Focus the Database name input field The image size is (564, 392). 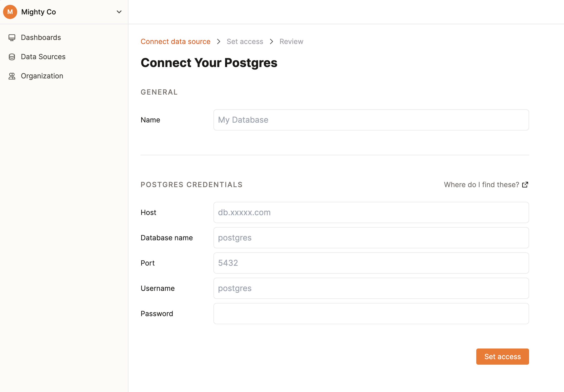(371, 238)
